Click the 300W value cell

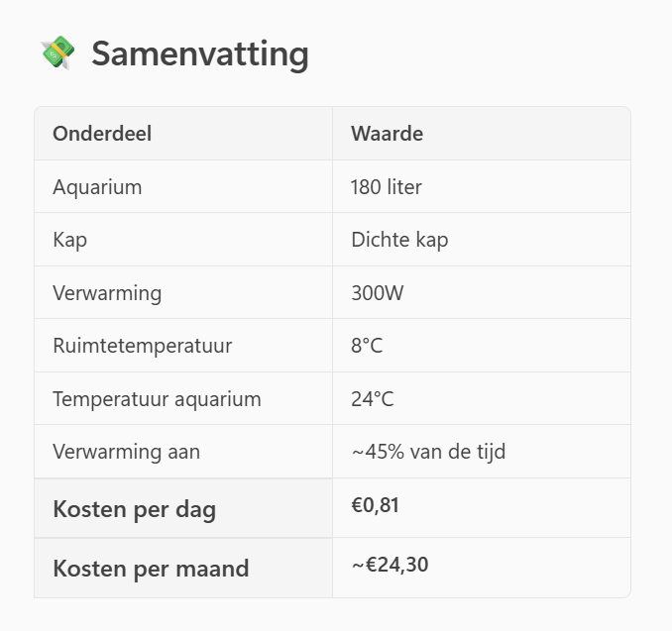click(378, 293)
